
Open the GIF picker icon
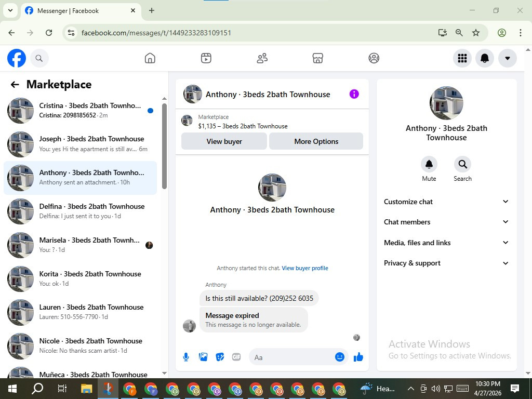click(236, 357)
